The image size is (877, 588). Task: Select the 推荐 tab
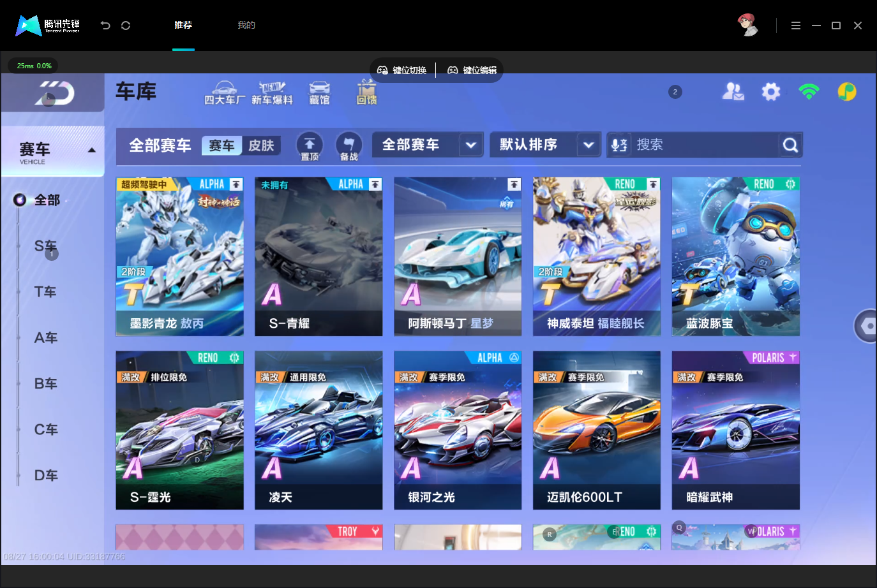pos(183,26)
